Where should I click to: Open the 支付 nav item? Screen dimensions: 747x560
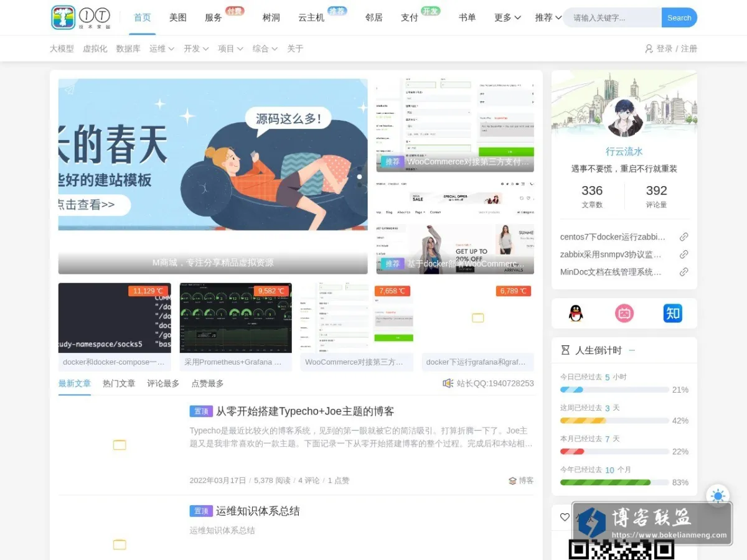click(x=410, y=17)
